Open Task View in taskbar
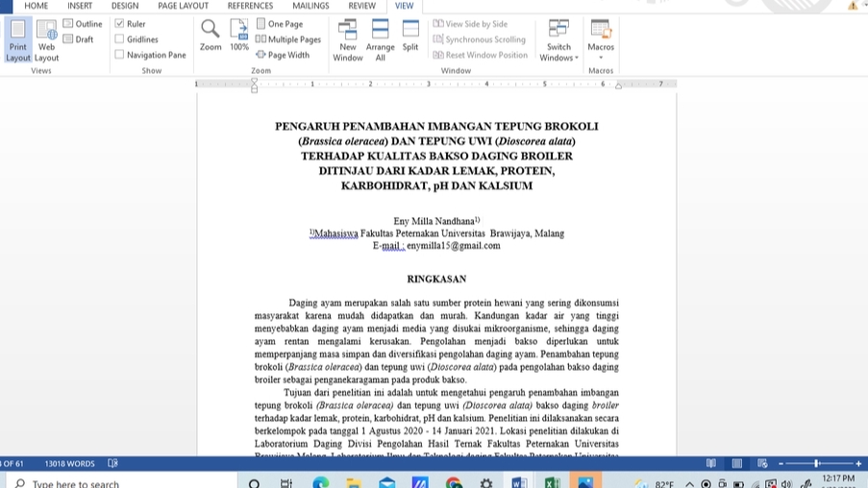 286,483
